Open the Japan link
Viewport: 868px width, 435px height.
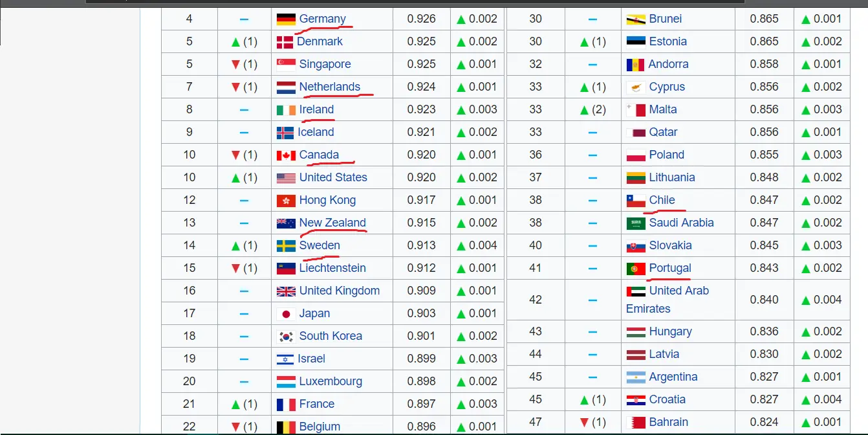point(314,313)
